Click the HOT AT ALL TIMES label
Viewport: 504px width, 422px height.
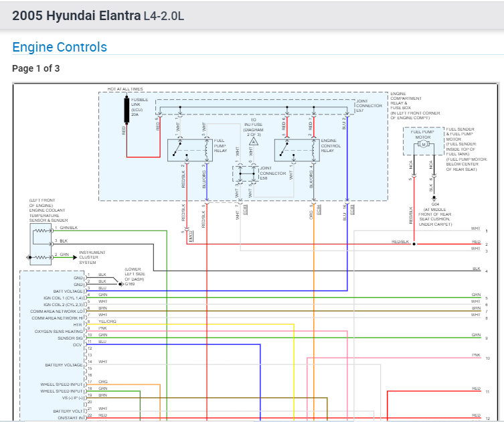point(125,88)
